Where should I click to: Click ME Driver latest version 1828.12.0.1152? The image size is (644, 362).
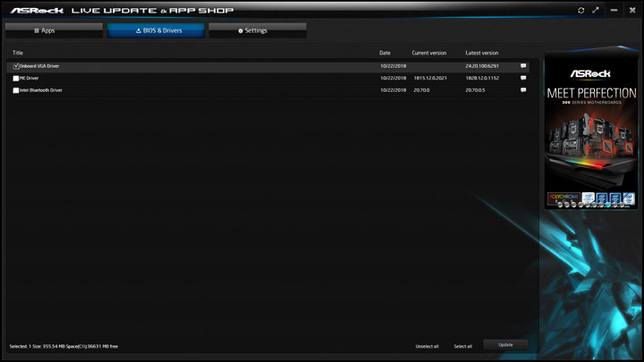[482, 78]
